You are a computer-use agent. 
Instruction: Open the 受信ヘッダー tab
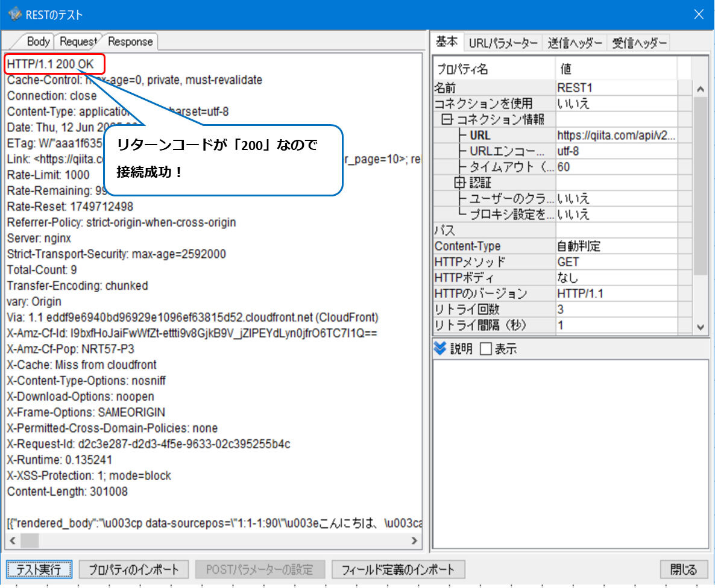point(638,42)
